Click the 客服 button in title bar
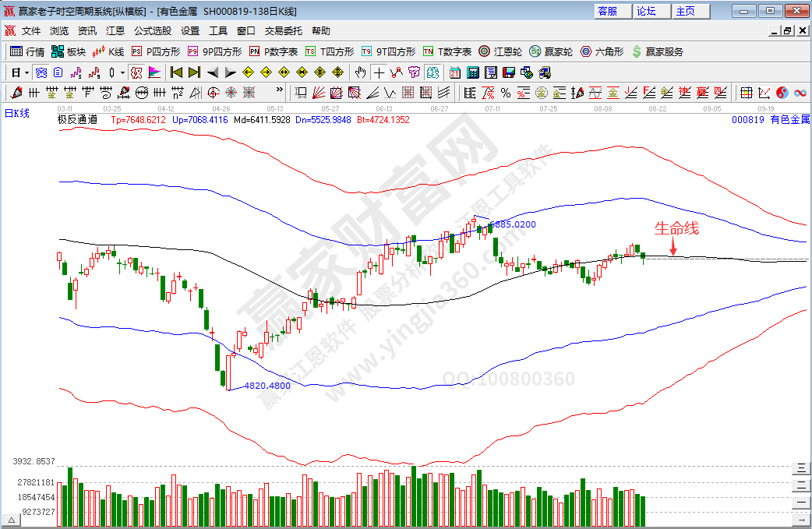 pos(608,11)
